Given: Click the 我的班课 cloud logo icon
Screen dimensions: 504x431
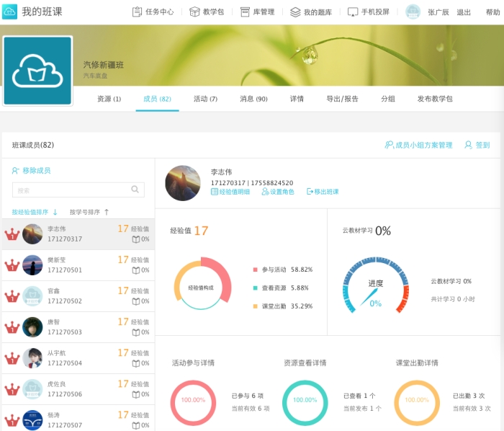Looking at the screenshot, I should click(10, 12).
